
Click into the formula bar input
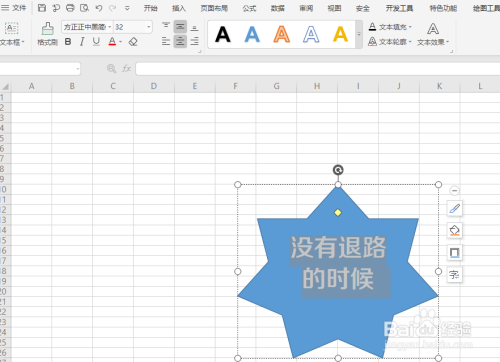(318, 69)
